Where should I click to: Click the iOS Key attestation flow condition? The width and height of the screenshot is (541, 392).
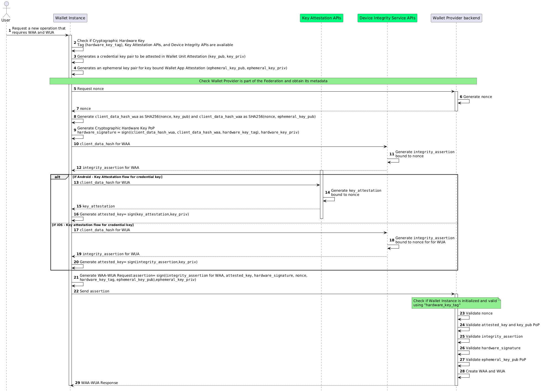(93, 225)
